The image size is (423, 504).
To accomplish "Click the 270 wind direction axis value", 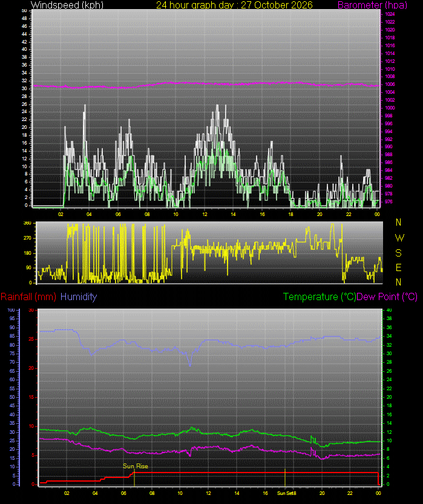I will click(x=28, y=238).
